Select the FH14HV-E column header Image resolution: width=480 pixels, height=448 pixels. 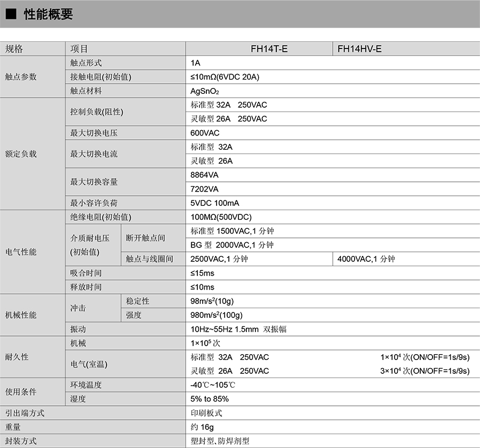coord(359,49)
